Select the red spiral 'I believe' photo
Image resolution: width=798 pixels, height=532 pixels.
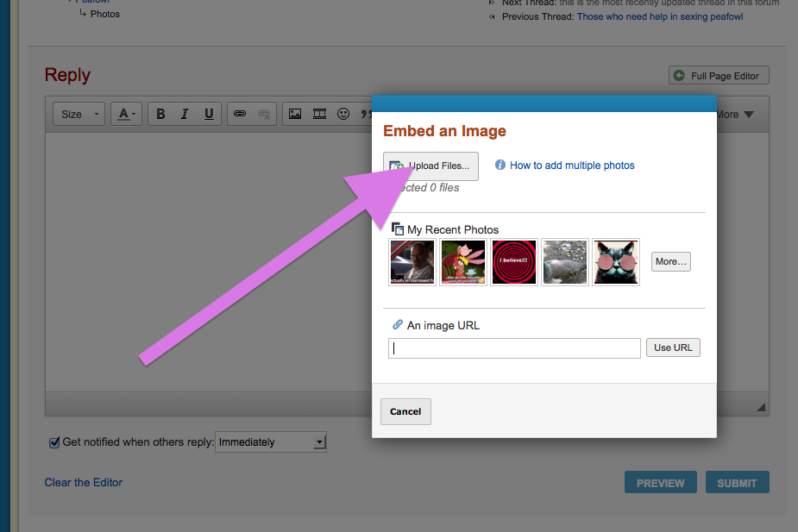point(514,262)
